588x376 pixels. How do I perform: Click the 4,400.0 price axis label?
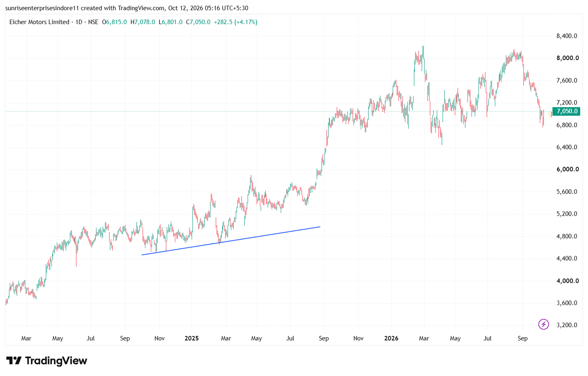click(x=567, y=258)
